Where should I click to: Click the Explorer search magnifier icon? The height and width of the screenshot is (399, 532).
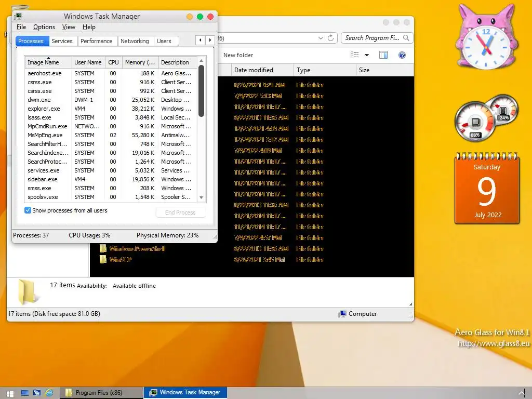pos(406,37)
